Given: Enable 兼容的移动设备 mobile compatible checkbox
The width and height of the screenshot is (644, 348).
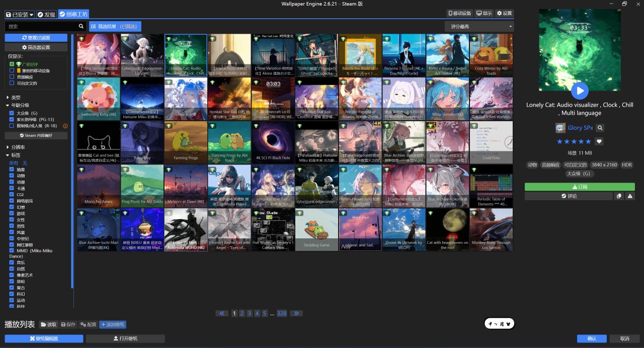Looking at the screenshot, I should pos(12,70).
